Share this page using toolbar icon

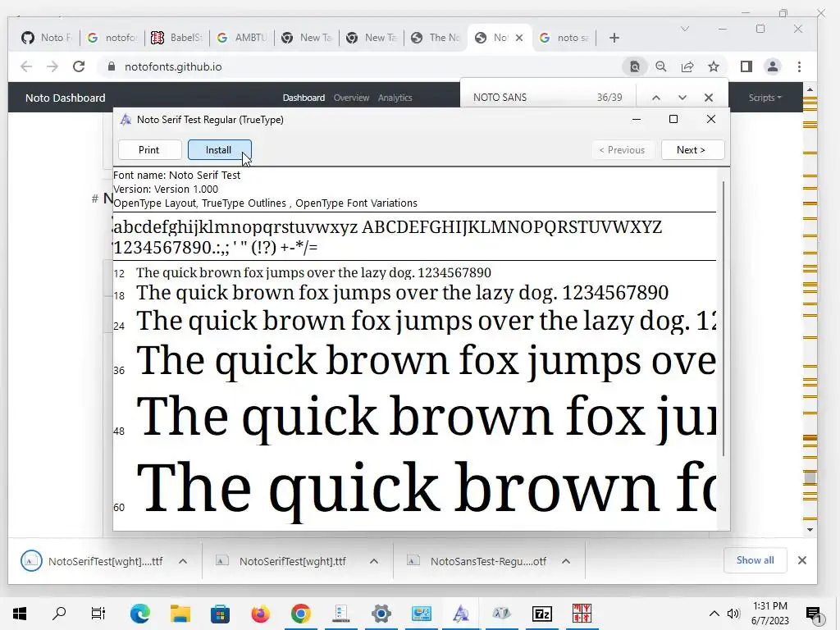tap(687, 66)
